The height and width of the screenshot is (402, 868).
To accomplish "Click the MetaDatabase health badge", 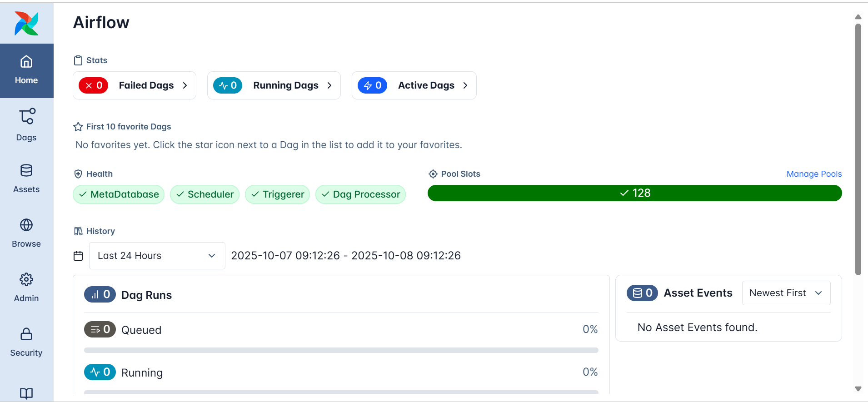I will pos(119,194).
